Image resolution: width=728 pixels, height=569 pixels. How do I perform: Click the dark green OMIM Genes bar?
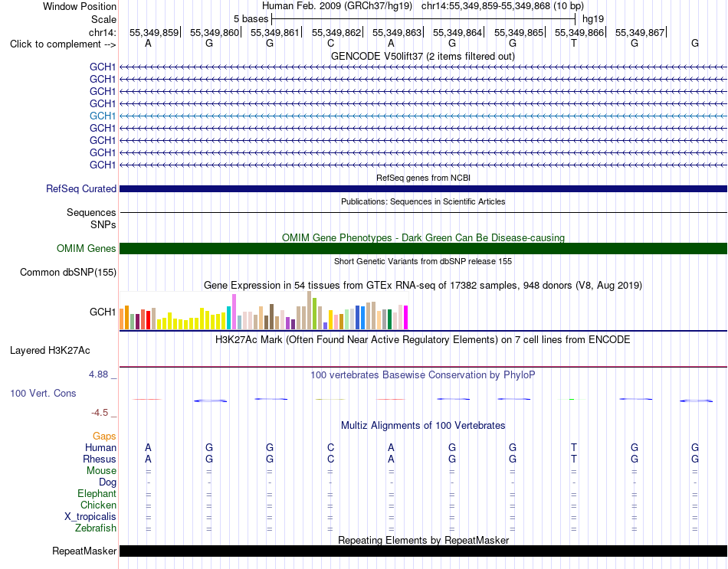click(x=423, y=248)
